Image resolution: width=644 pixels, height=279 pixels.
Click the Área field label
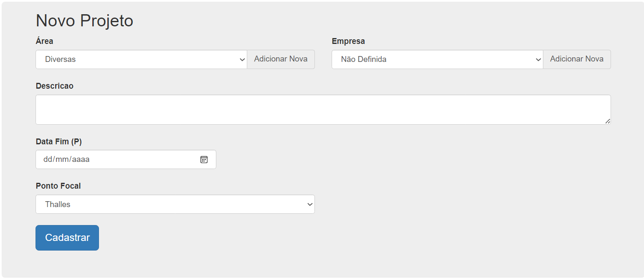(x=44, y=41)
